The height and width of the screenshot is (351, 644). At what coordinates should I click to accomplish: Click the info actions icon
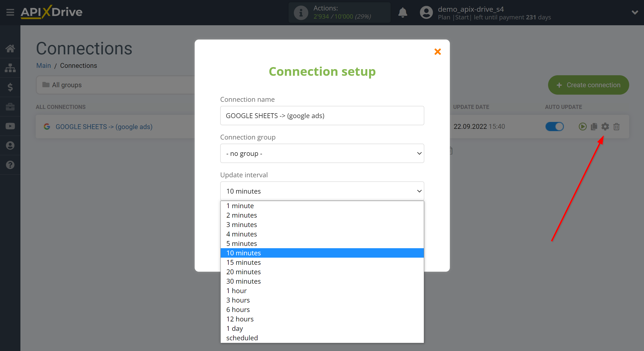(x=300, y=12)
